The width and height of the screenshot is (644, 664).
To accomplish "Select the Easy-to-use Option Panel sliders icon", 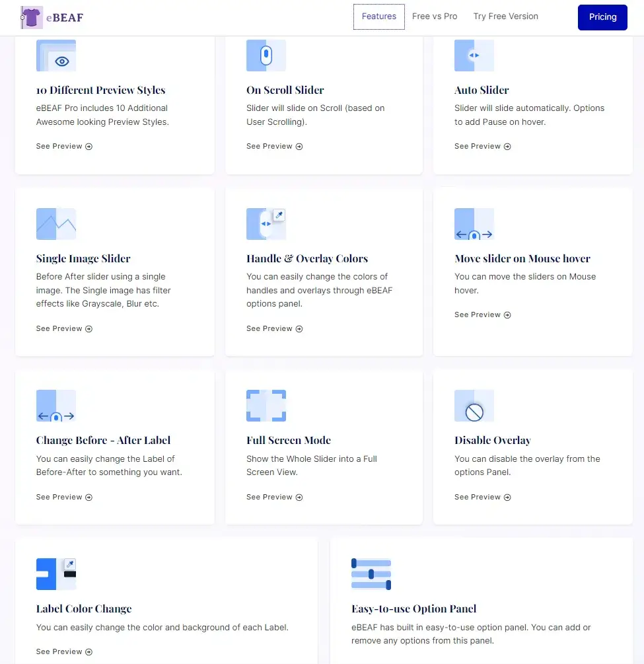I will 371,574.
